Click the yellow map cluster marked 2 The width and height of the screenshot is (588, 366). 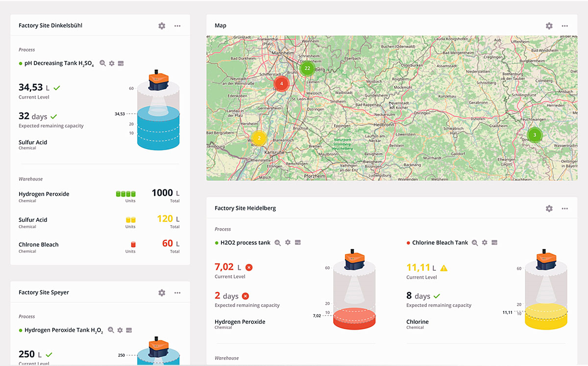(259, 138)
